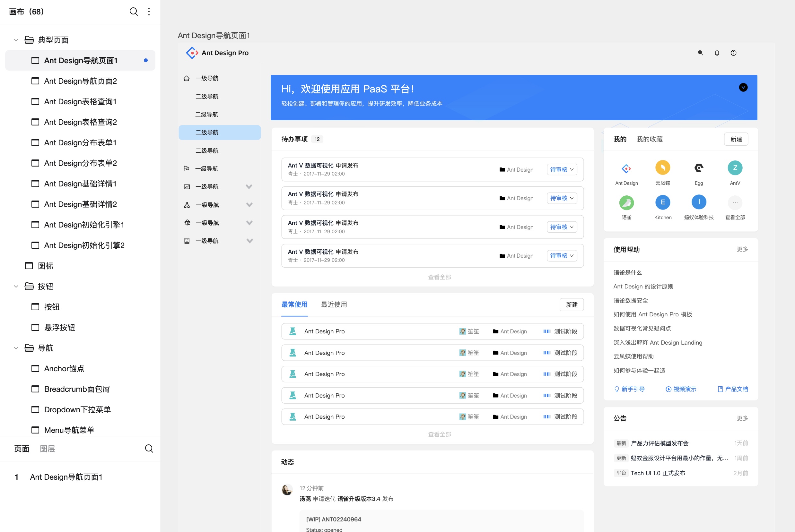Open the notification bell
795x532 pixels.
717,53
